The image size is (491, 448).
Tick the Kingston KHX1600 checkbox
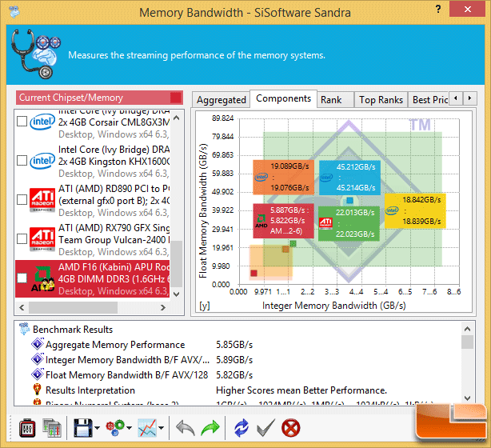pos(22,161)
